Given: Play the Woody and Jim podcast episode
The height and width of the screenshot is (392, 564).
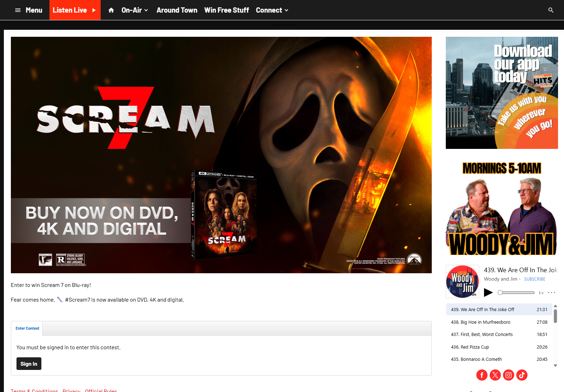Looking at the screenshot, I should point(488,293).
